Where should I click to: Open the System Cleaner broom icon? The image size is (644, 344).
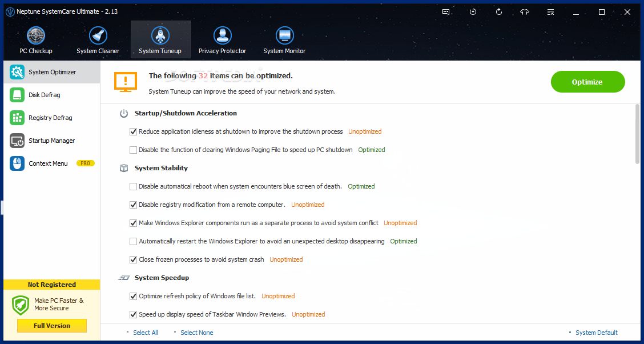pyautogui.click(x=98, y=36)
